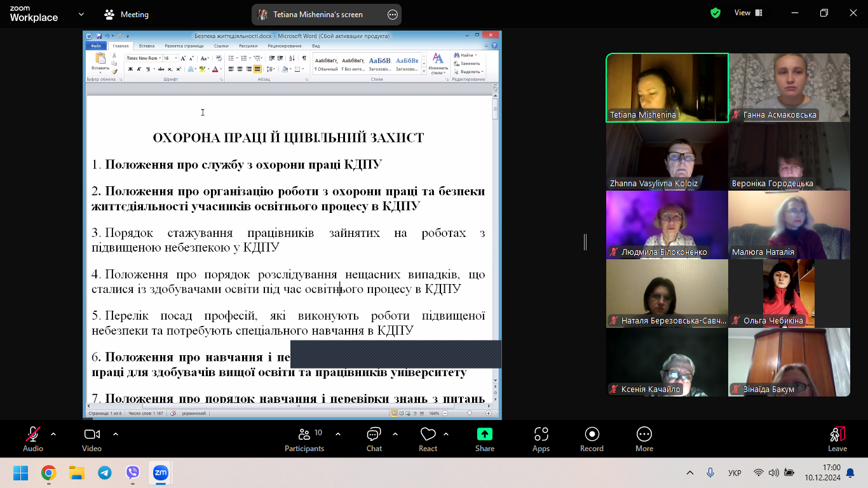
Task: Expand the audio options arrow in Zoom
Action: (x=53, y=434)
